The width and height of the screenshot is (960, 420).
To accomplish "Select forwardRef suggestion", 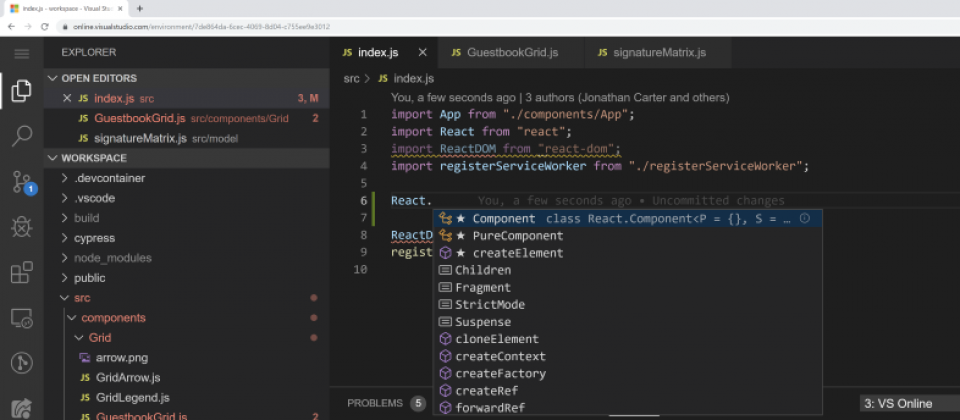I will [x=628, y=407].
